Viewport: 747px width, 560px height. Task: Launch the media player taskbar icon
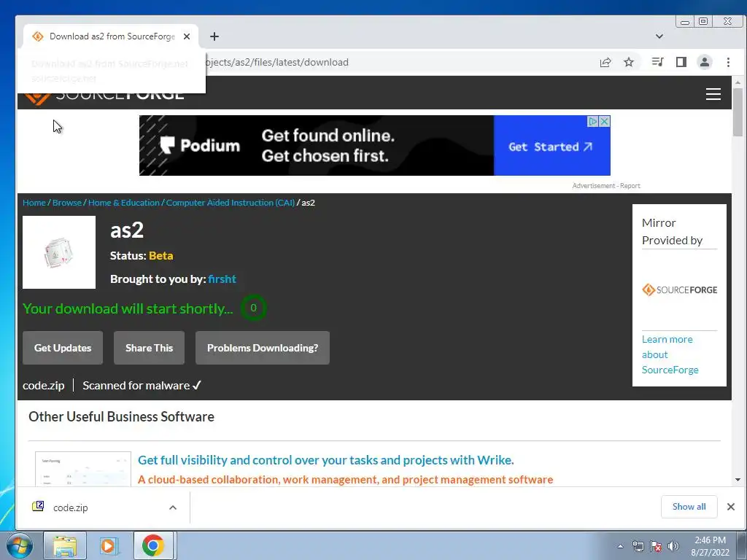click(108, 545)
